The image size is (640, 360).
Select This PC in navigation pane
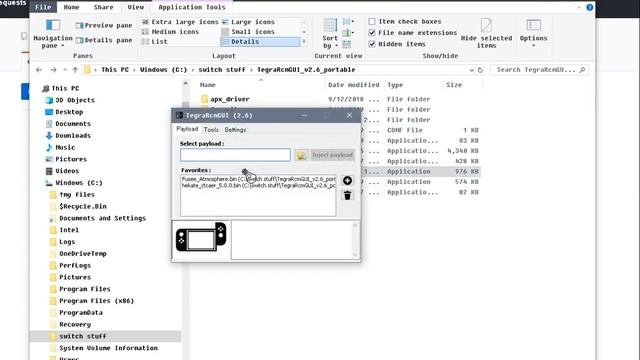point(60,88)
